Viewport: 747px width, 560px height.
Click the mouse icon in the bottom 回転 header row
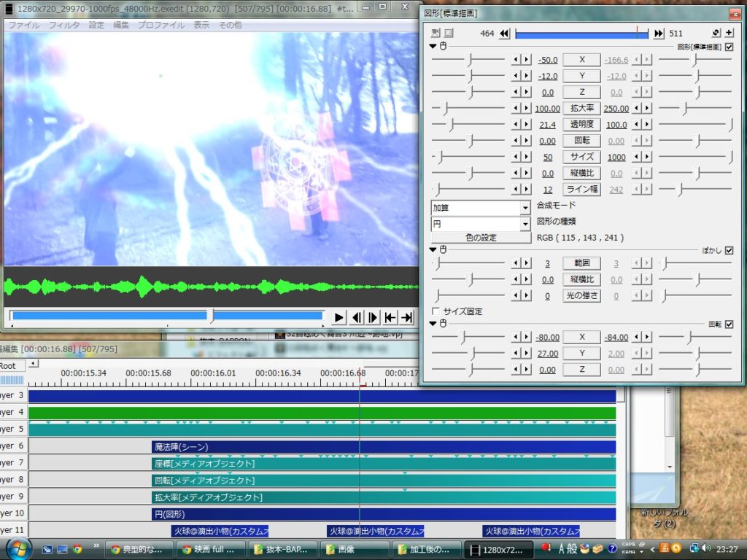pos(443,323)
